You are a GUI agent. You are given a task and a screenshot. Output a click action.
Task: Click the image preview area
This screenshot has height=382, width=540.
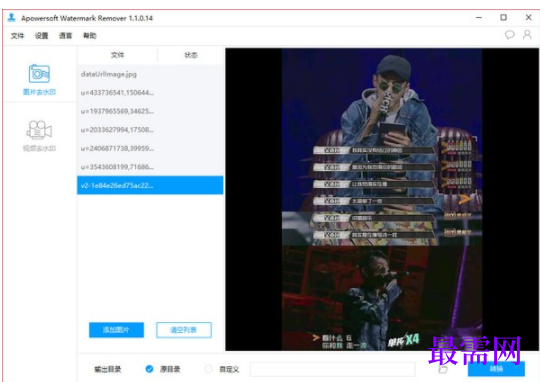coord(382,199)
